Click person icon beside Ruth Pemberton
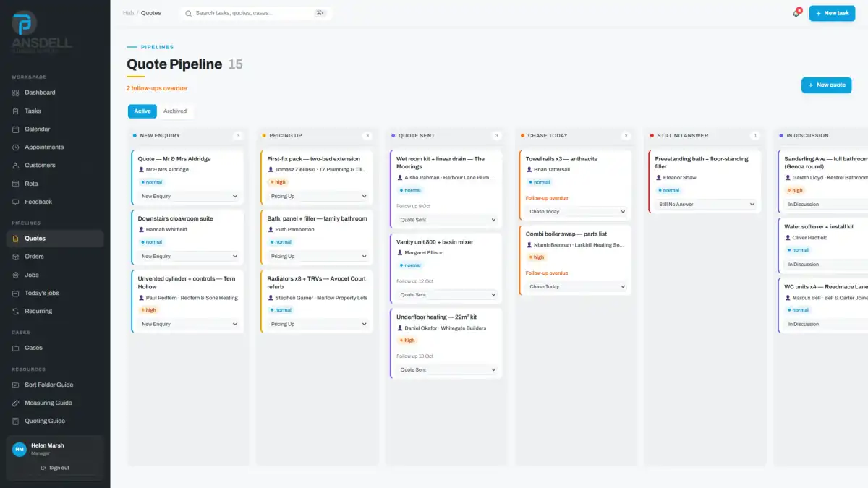 pyautogui.click(x=271, y=230)
